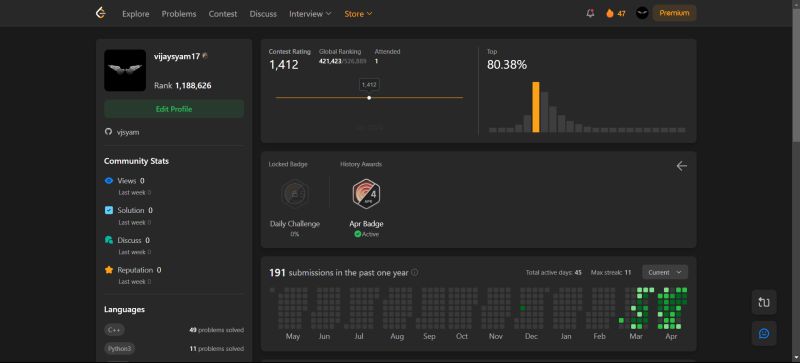Open the blue feedback chat icon
The image size is (800, 363).
764,333
